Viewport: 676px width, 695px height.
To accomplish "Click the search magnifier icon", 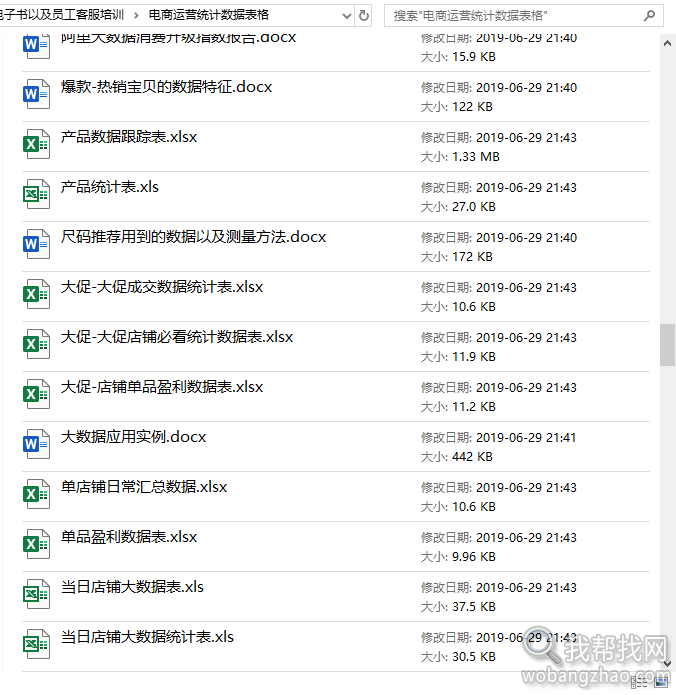I will [649, 16].
